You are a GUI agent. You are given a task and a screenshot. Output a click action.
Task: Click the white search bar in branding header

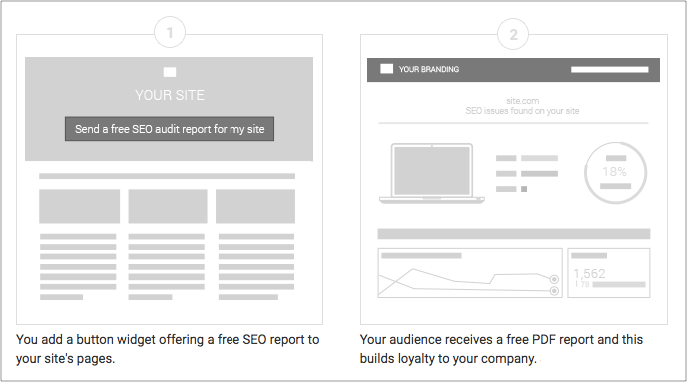[609, 69]
